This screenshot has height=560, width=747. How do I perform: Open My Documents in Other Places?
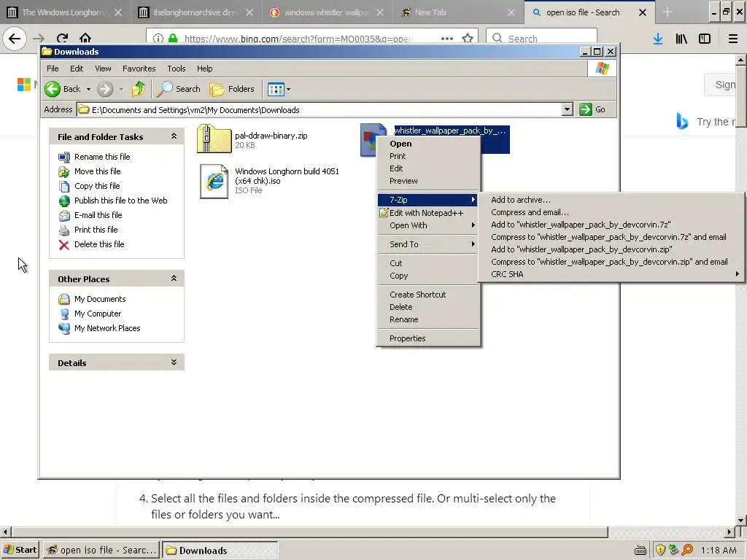click(x=99, y=299)
